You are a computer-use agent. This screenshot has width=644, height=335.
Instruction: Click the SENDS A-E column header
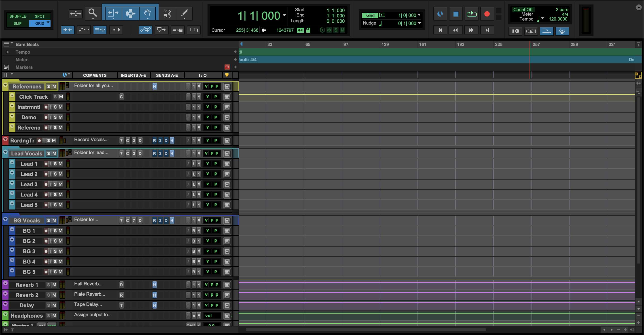pos(167,75)
